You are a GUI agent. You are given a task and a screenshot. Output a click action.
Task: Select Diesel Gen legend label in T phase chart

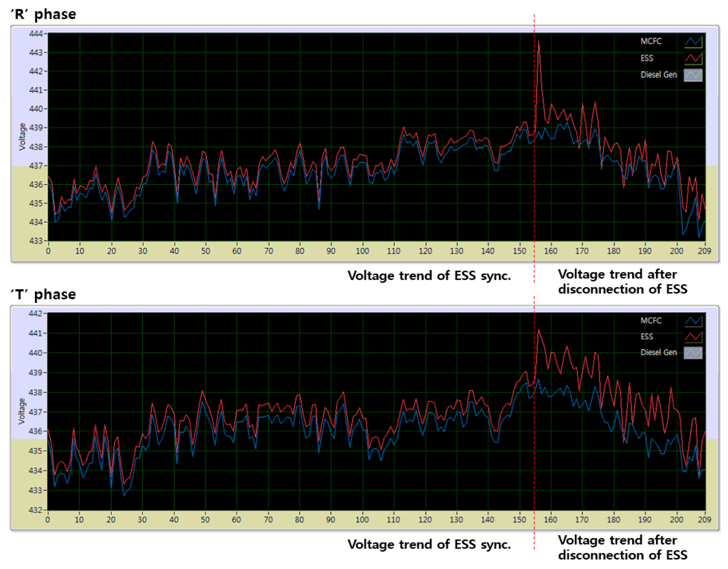(658, 352)
